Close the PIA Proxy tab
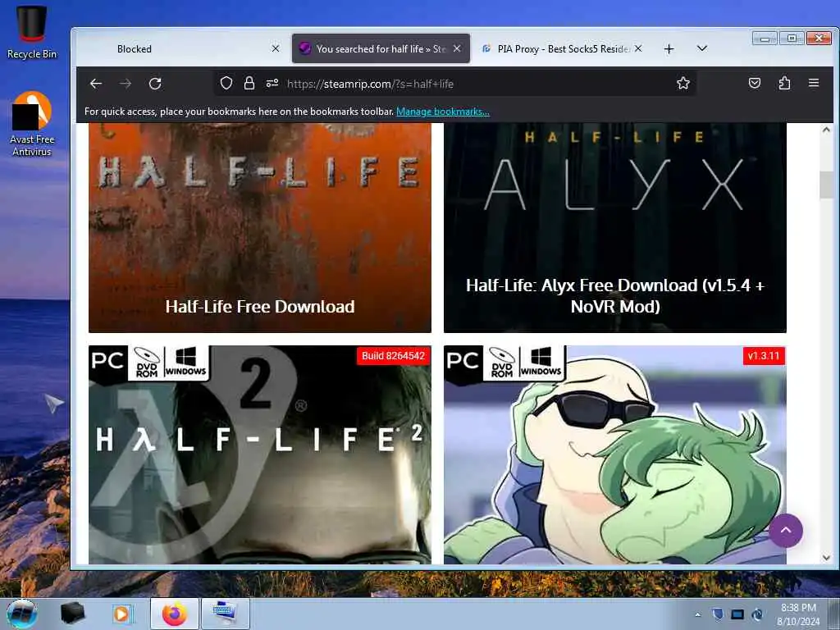The image size is (840, 630). 638,48
